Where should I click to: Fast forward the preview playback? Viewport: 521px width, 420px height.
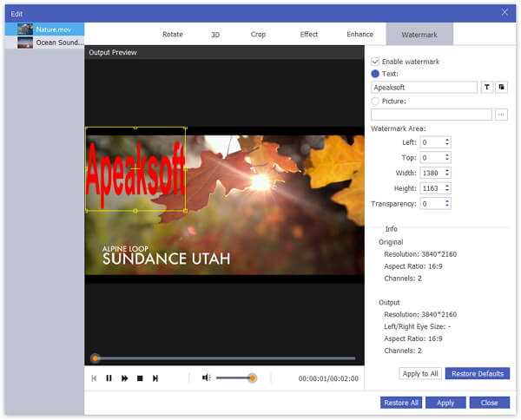[x=124, y=378]
